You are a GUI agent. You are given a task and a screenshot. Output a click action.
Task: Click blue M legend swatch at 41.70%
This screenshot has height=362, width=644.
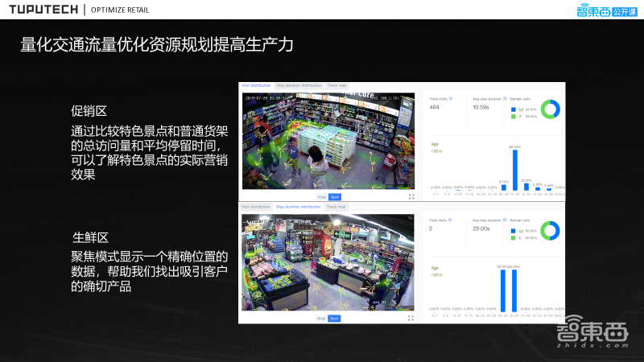(514, 109)
